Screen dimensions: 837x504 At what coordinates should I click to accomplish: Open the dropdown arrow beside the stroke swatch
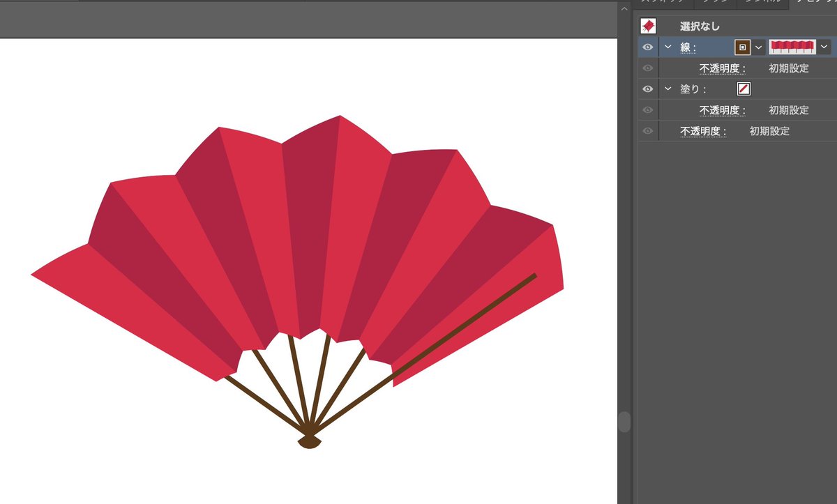click(x=758, y=47)
